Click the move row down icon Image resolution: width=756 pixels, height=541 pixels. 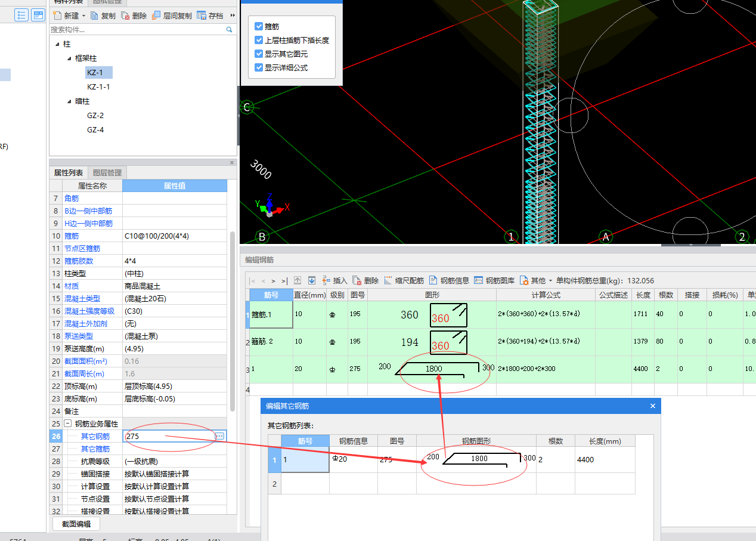pos(311,280)
